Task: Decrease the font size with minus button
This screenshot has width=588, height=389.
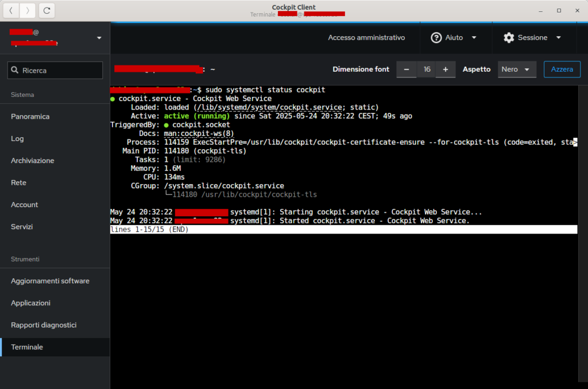Action: pyautogui.click(x=406, y=69)
